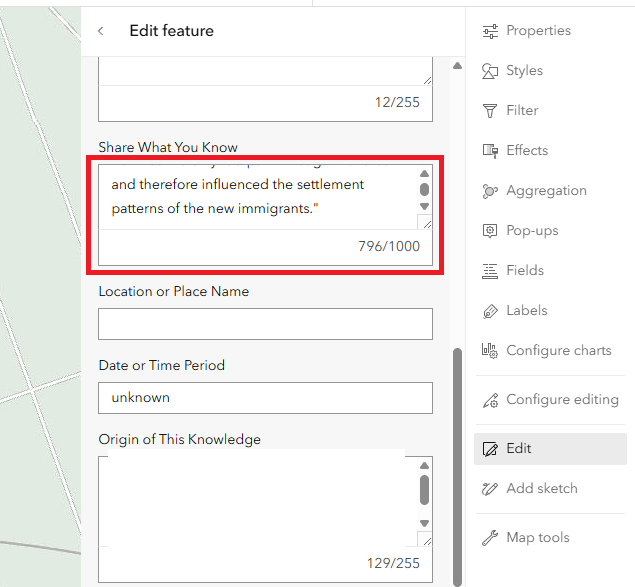Click the Date or Time Period field
The image size is (635, 587).
click(265, 398)
